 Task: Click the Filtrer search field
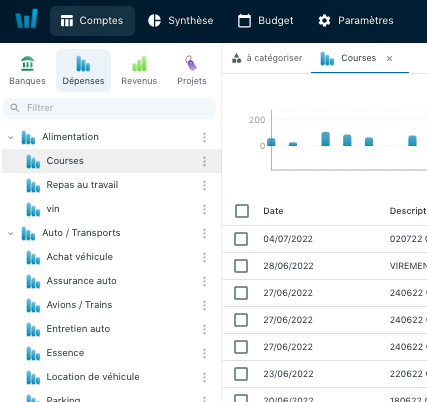point(109,108)
